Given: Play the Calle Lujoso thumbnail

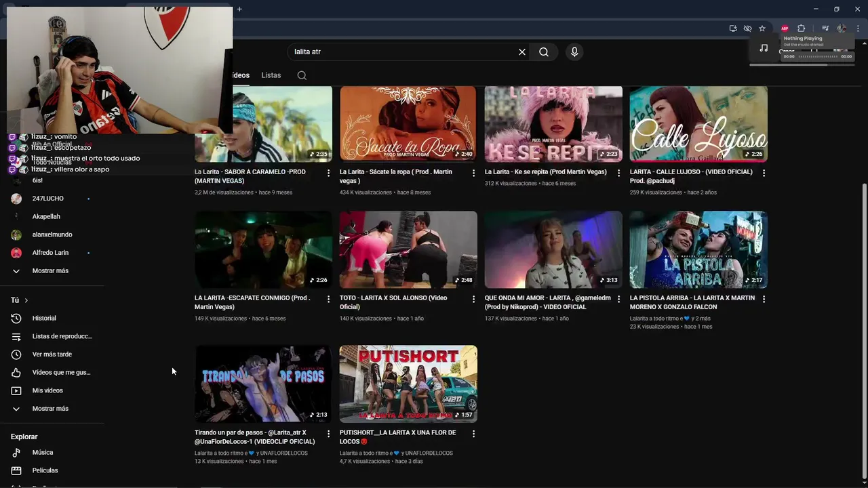Looking at the screenshot, I should pyautogui.click(x=698, y=124).
